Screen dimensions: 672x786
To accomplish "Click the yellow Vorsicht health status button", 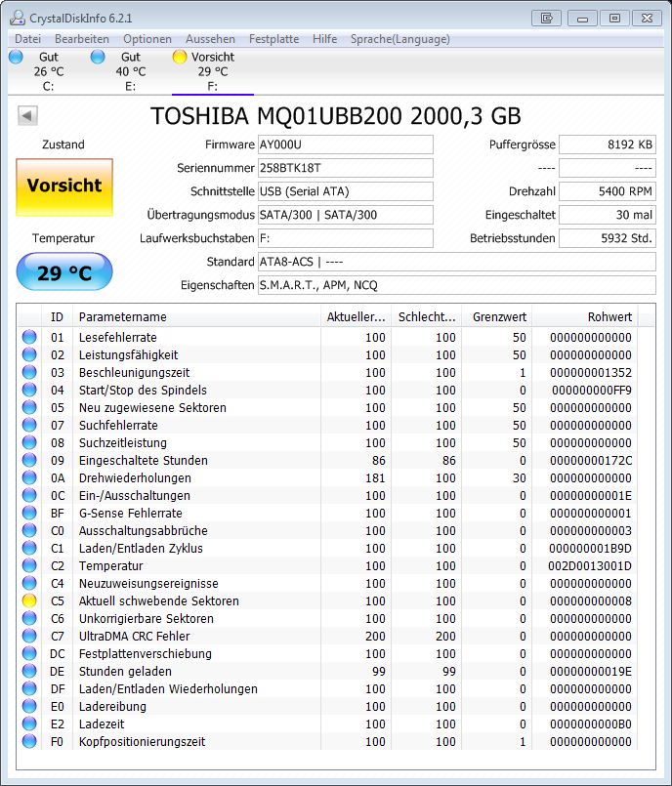I will point(64,186).
